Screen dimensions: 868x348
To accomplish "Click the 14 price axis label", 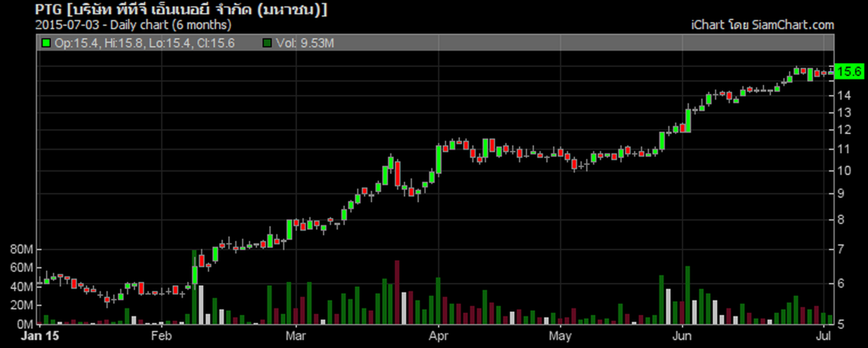I will pos(844,95).
